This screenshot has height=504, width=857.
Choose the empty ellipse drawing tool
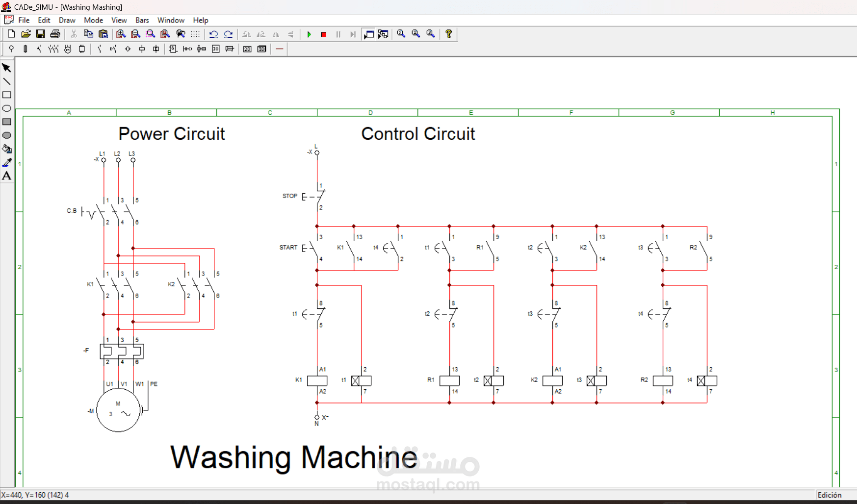point(7,108)
